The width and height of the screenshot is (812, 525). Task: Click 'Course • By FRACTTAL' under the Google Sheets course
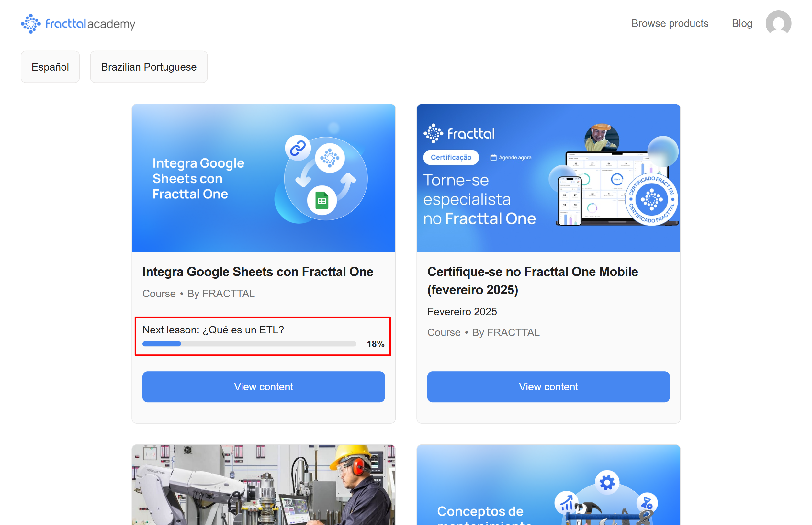[198, 294]
